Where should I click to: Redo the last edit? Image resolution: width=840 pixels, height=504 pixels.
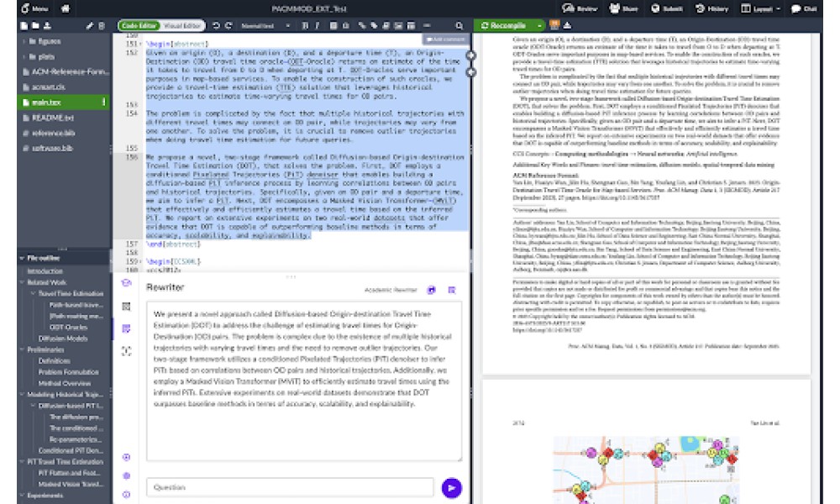pos(228,25)
